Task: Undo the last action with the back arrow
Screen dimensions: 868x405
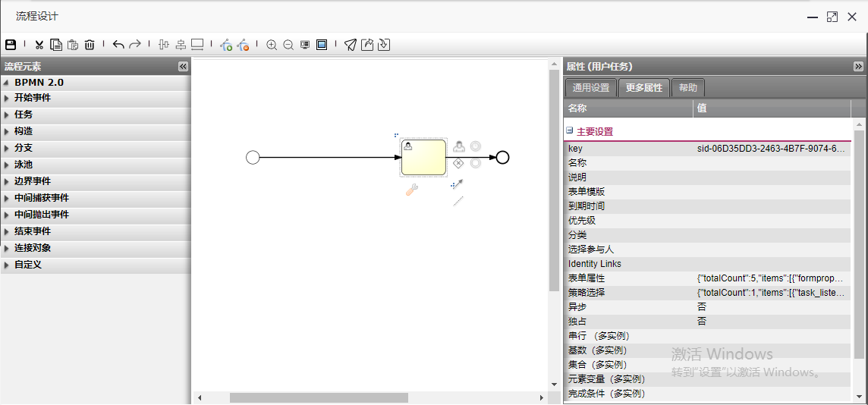Action: coord(118,45)
